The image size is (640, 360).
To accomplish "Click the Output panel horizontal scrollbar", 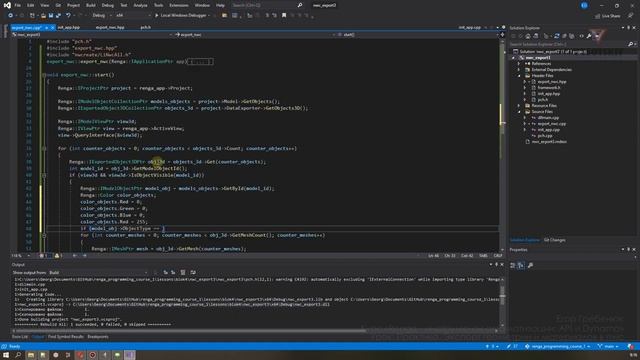I will click(255, 331).
